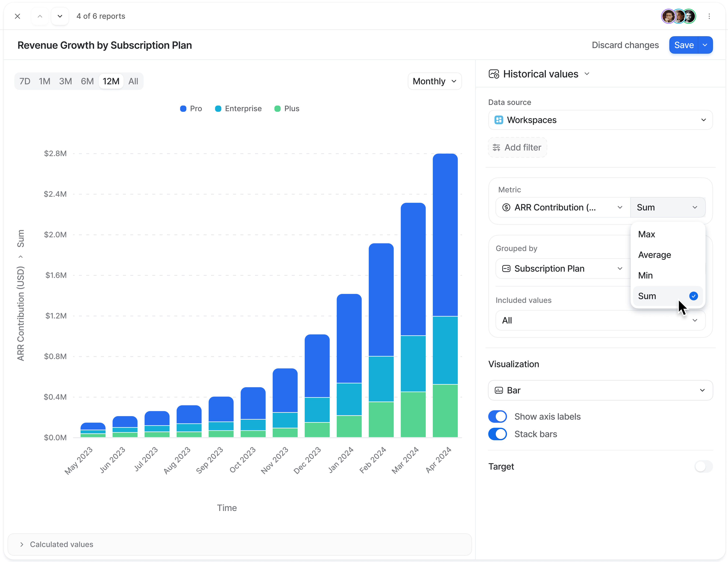Click the Enterprise legend color swatch
This screenshot has height=562, width=728.
pyautogui.click(x=218, y=109)
